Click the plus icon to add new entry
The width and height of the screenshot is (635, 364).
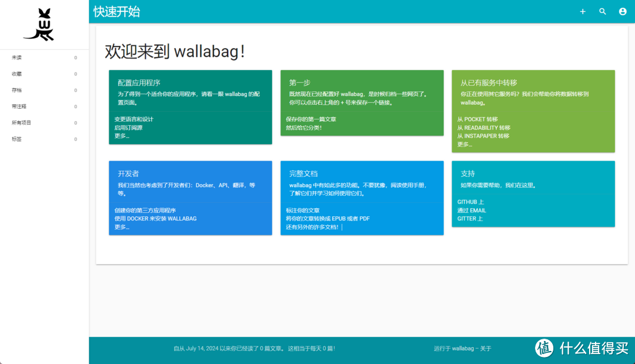[x=583, y=12]
